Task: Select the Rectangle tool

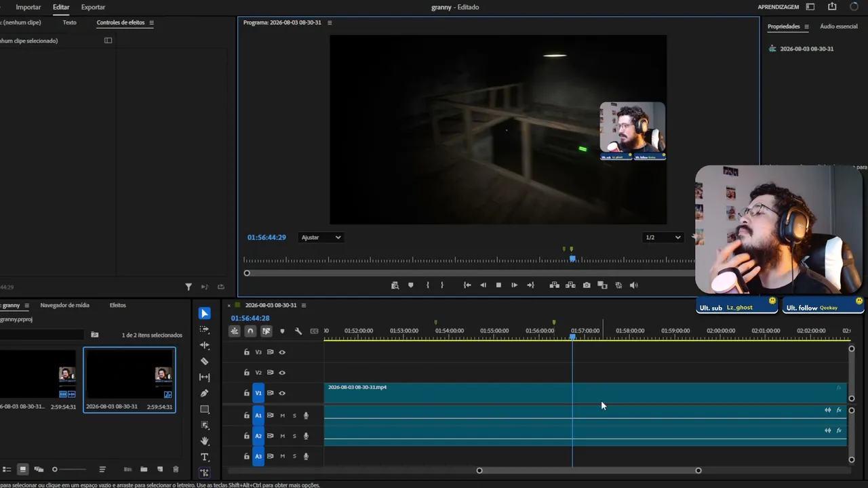Action: [204, 409]
